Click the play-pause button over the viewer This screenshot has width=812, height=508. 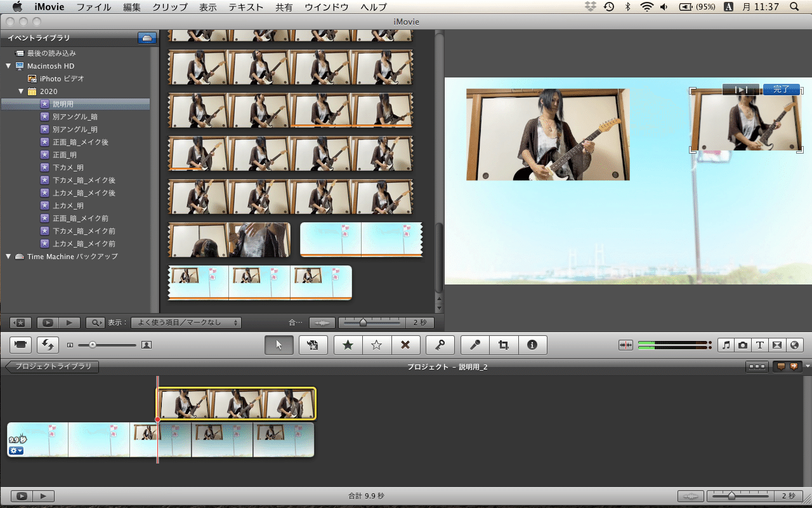pyautogui.click(x=741, y=90)
